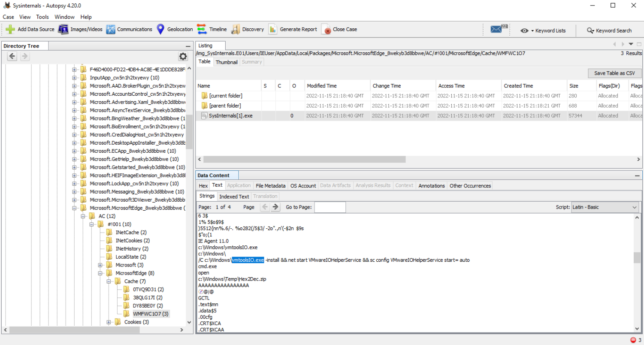644x345 pixels.
Task: Collapse the Cache (7) folder
Action: click(x=109, y=281)
